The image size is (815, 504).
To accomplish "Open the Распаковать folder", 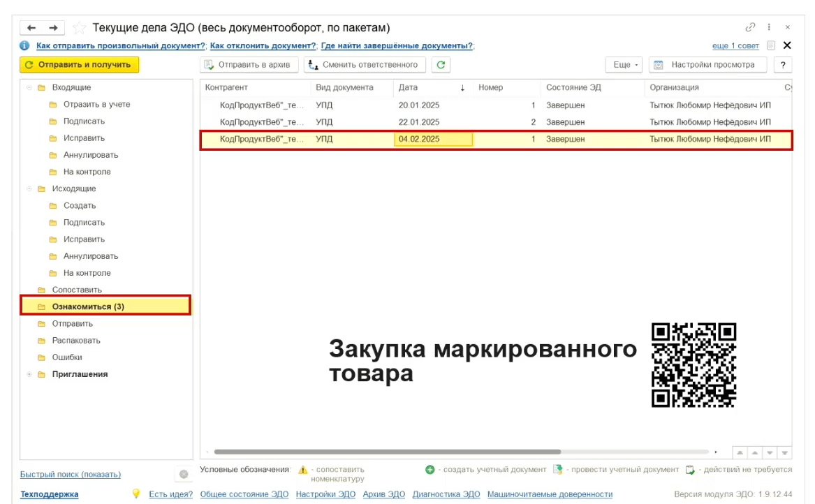I will click(76, 341).
